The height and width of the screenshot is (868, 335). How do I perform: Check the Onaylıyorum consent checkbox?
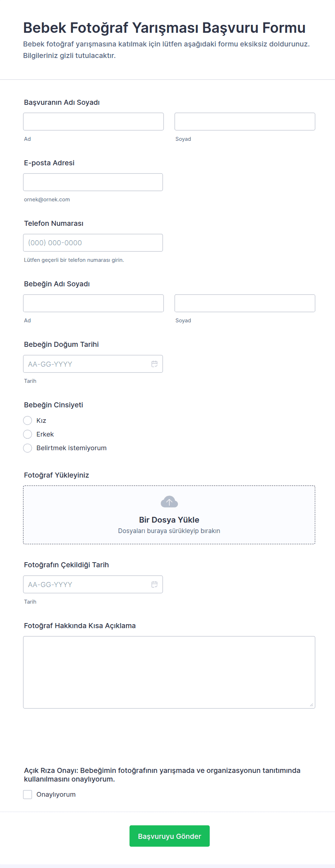click(x=28, y=795)
